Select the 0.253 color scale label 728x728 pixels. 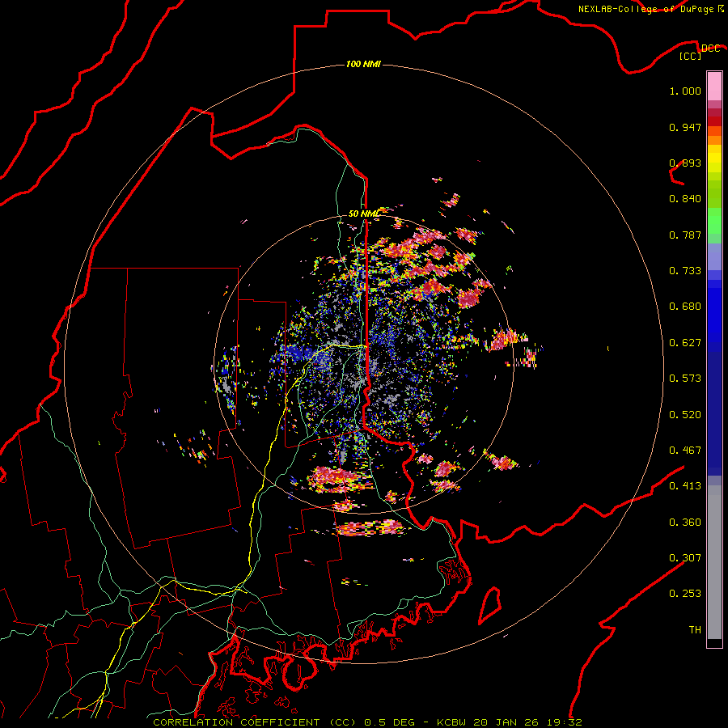[x=685, y=594]
